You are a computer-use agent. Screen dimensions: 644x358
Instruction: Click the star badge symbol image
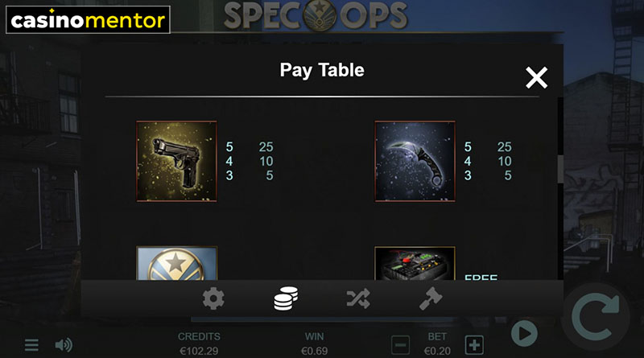click(176, 263)
